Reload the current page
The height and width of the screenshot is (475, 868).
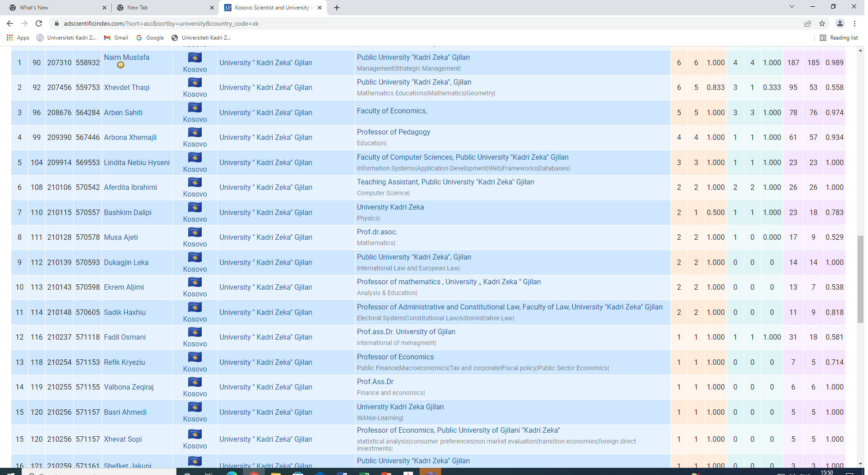[39, 23]
